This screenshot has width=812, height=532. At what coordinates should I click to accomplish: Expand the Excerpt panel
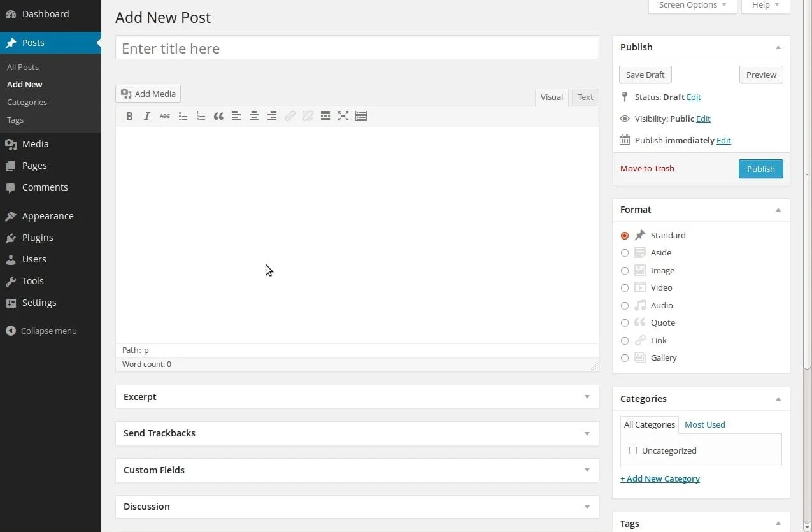pos(587,397)
